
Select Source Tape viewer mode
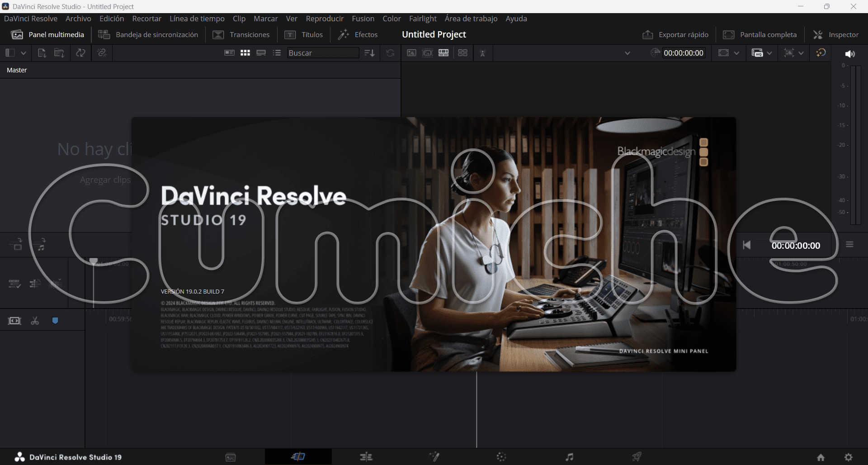(427, 53)
